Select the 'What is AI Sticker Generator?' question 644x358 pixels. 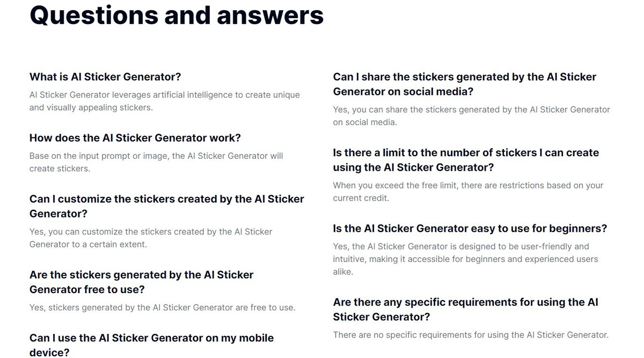point(105,77)
